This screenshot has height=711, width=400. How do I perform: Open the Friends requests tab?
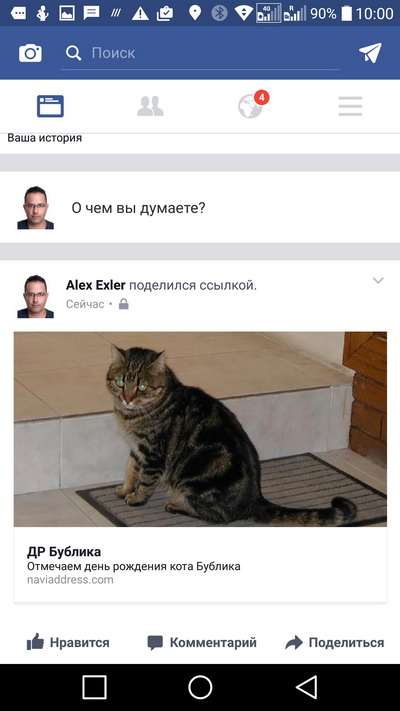[x=150, y=106]
